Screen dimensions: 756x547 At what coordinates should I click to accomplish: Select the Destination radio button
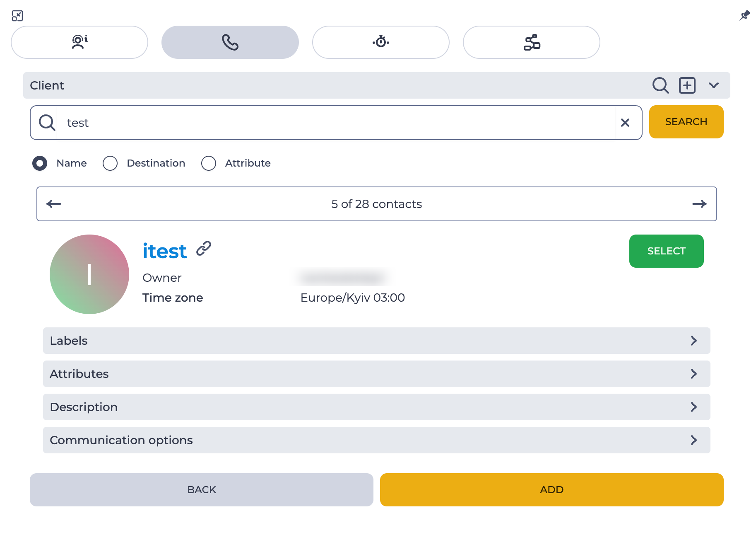(110, 163)
